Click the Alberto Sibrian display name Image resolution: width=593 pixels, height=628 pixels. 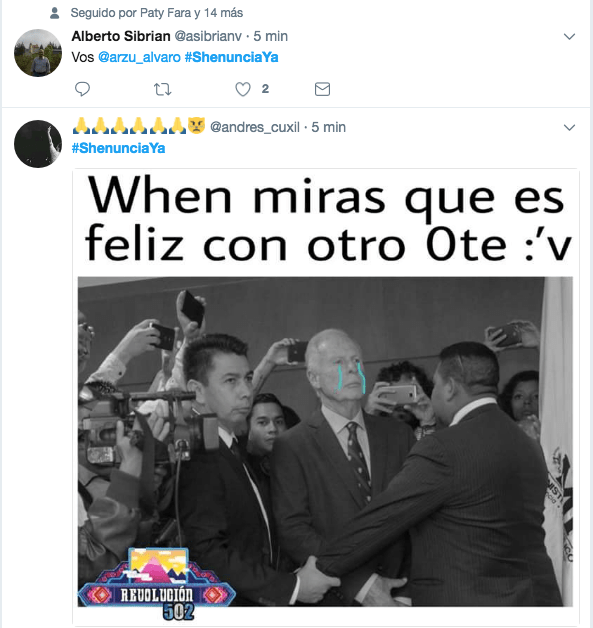[121, 36]
